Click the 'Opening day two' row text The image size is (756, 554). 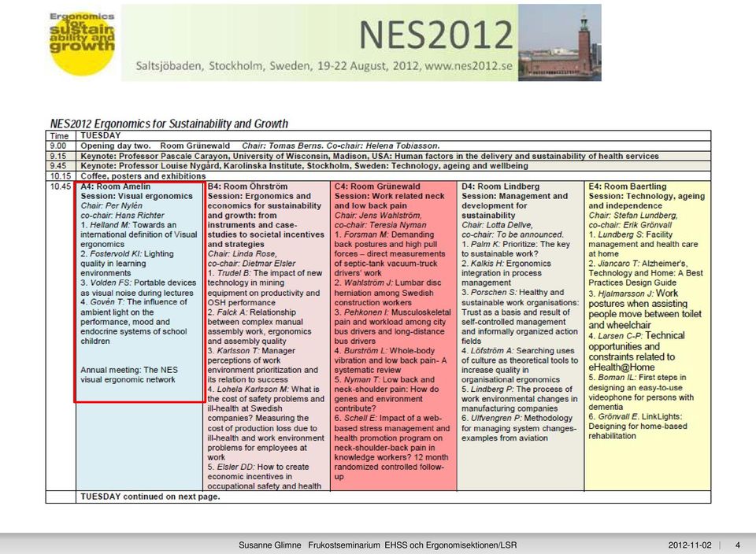coord(260,146)
